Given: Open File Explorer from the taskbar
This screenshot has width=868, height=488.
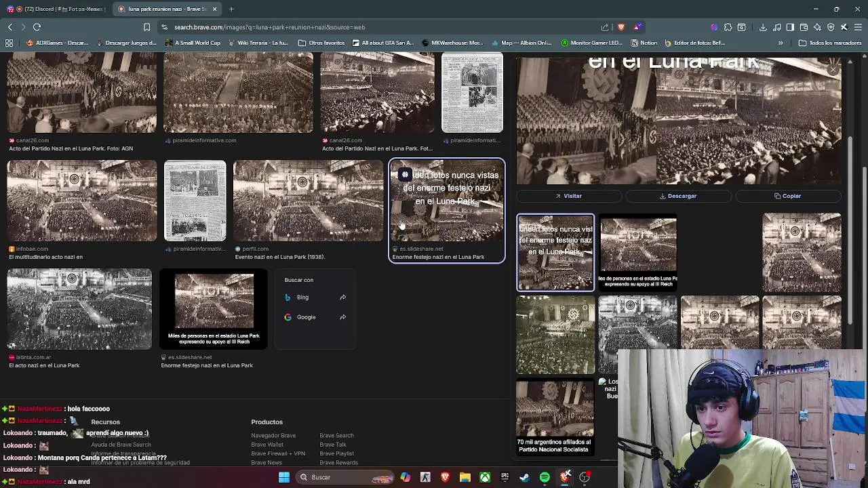Looking at the screenshot, I should (465, 477).
